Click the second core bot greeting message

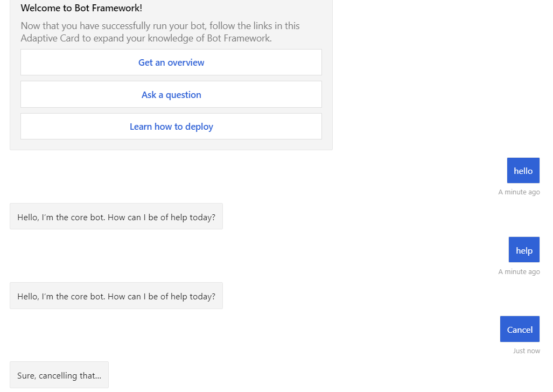pos(116,296)
